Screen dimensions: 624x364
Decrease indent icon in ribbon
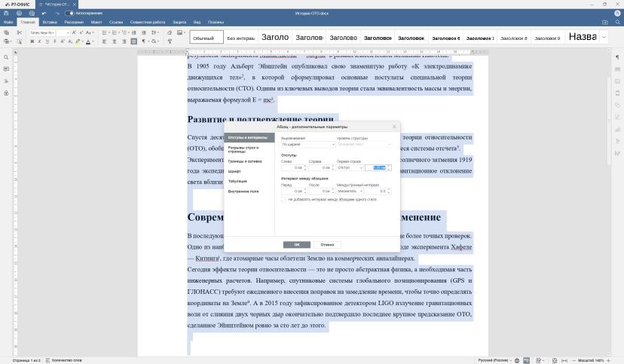click(x=134, y=32)
